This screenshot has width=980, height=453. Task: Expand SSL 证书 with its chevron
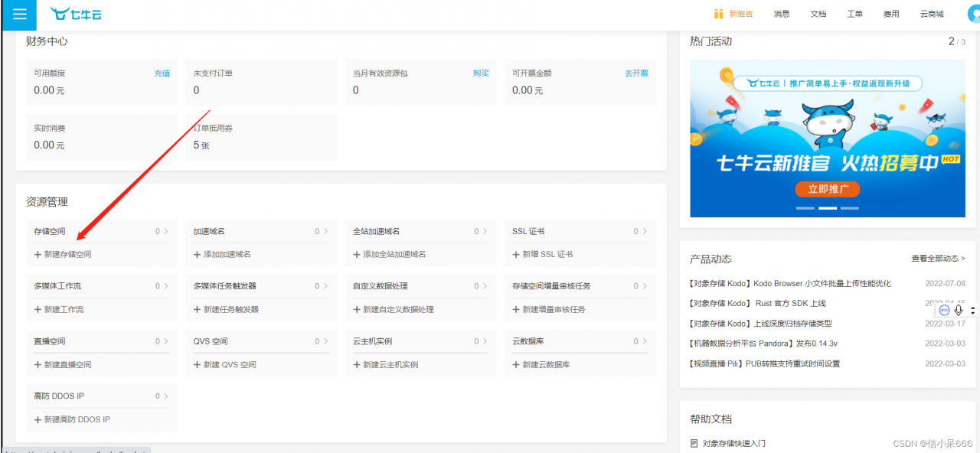pos(644,231)
